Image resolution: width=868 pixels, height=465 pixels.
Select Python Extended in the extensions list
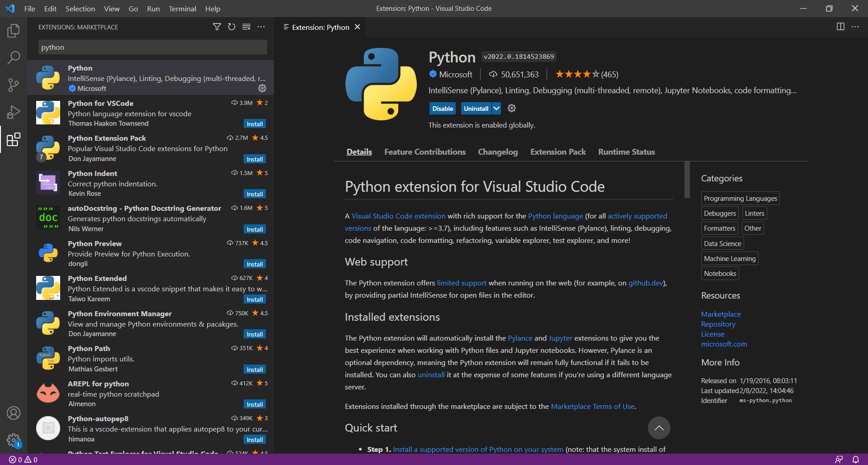151,288
